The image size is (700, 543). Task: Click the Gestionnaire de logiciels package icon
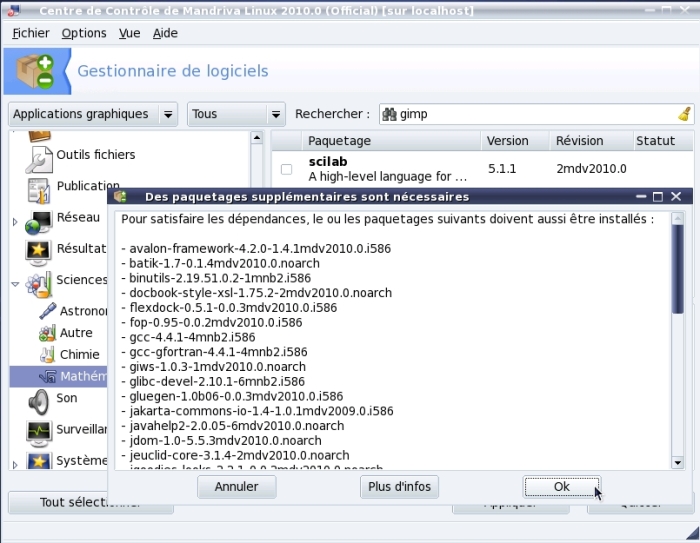(34, 71)
